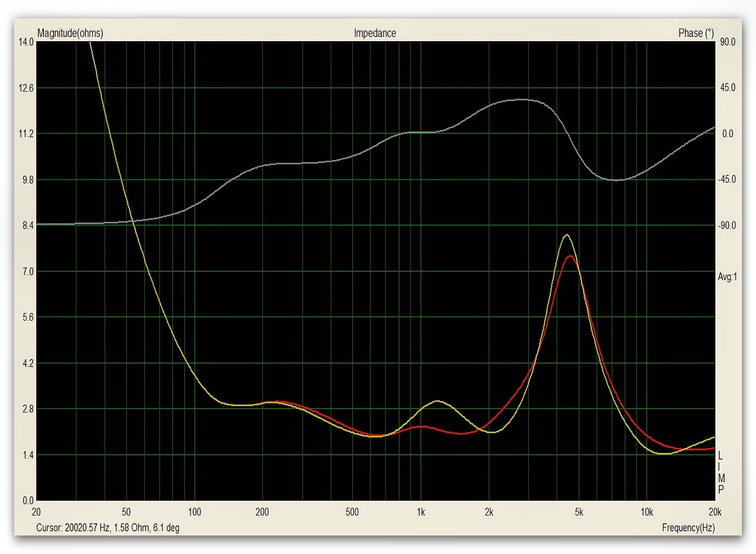
Task: Click the gray phase curve's highest point near 2.5k
Action: pyautogui.click(x=521, y=99)
